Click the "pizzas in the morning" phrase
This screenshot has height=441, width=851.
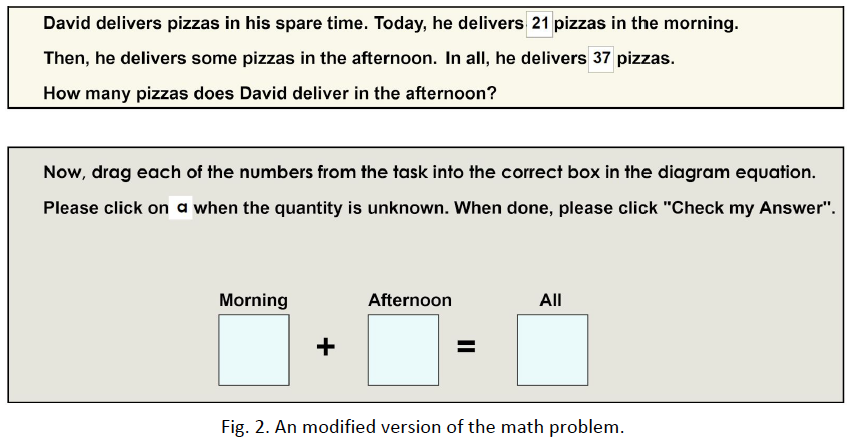pos(646,23)
